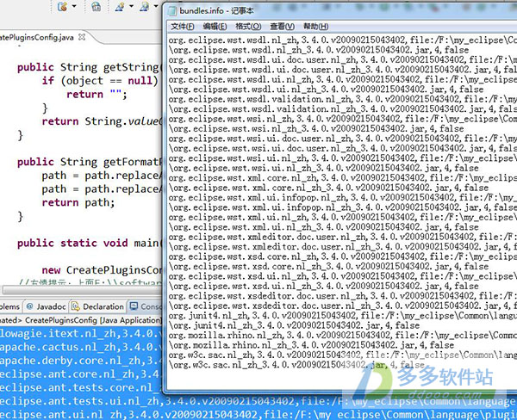Click Notepad line '\org.junit4.nl_zh_3.4.0' jar
517x420 pixels.
coord(294,325)
